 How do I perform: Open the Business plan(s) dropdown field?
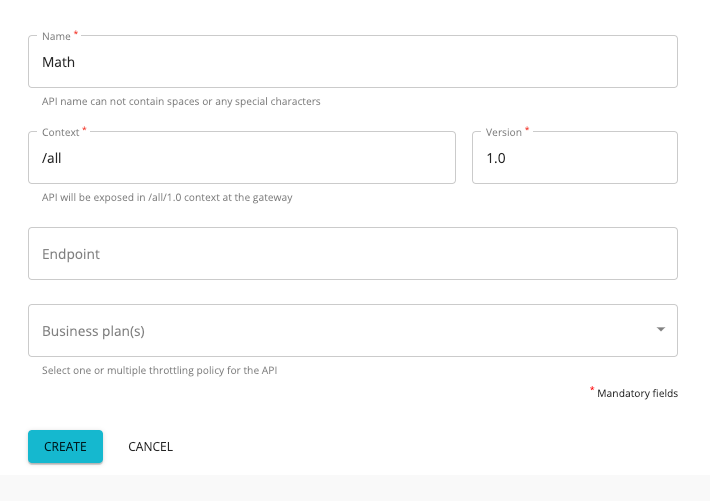[x=353, y=331]
